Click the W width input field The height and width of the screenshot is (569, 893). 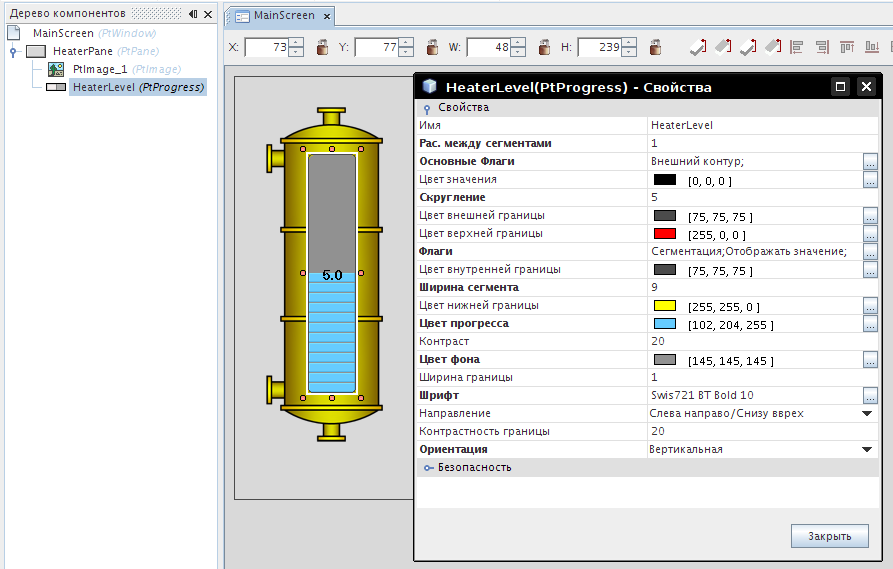click(489, 47)
